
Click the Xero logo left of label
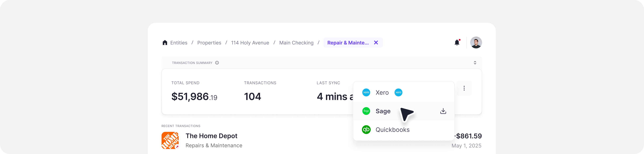pyautogui.click(x=366, y=92)
